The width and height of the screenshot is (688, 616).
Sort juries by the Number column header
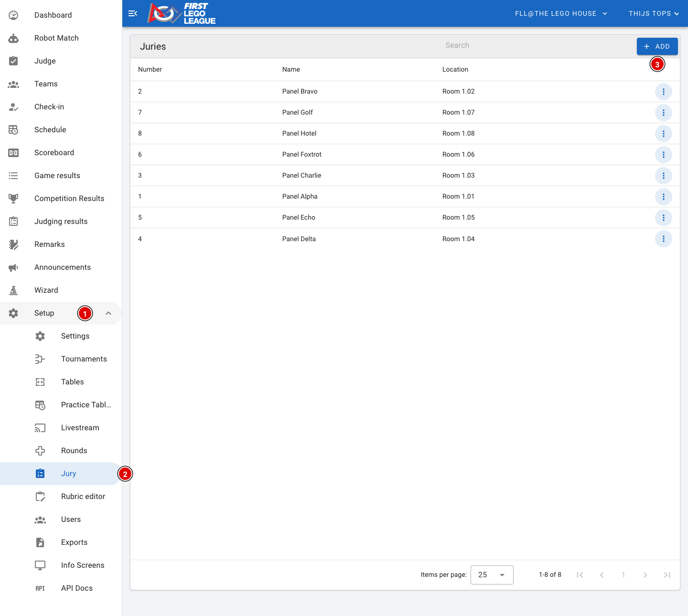pyautogui.click(x=150, y=69)
